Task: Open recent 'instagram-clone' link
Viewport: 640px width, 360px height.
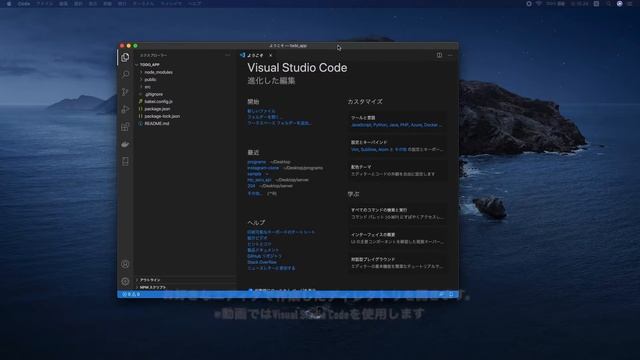Action: [x=263, y=168]
